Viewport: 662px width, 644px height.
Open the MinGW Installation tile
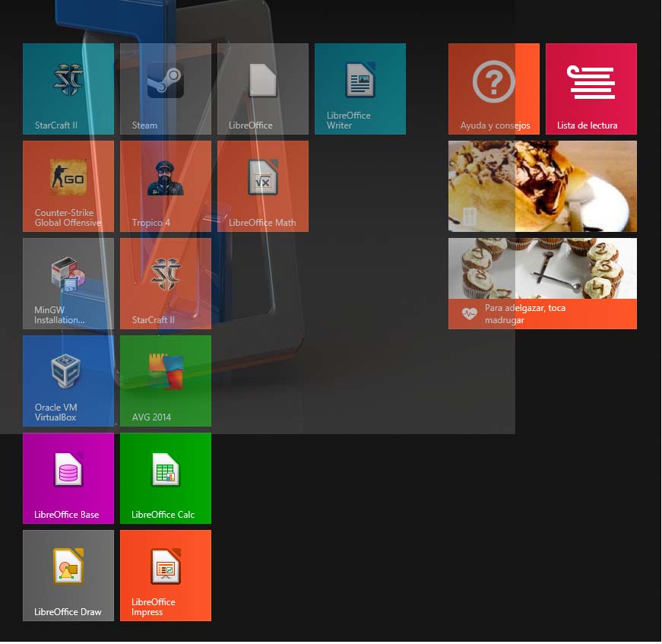pyautogui.click(x=68, y=284)
